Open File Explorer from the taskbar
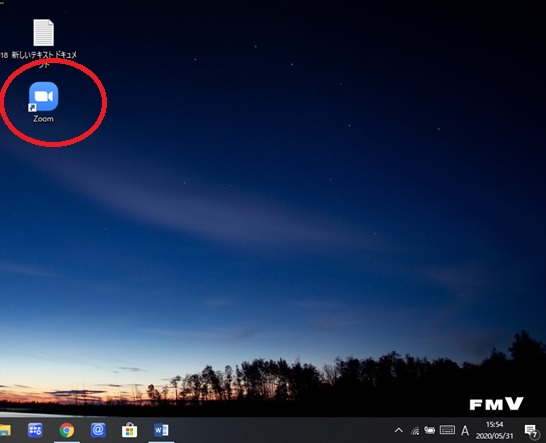Screen dimensions: 546x443 (x=5, y=430)
